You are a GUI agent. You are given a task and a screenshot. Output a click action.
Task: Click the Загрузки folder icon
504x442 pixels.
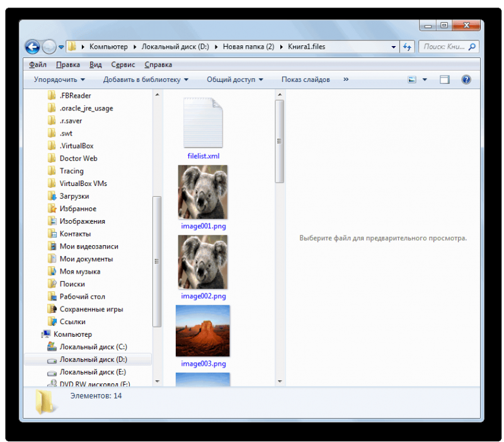click(52, 196)
